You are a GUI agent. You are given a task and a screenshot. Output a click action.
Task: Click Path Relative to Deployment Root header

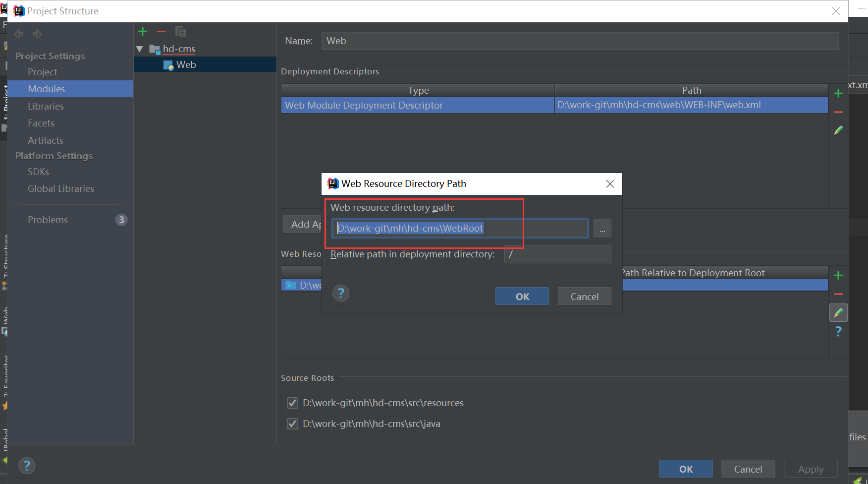pyautogui.click(x=694, y=273)
